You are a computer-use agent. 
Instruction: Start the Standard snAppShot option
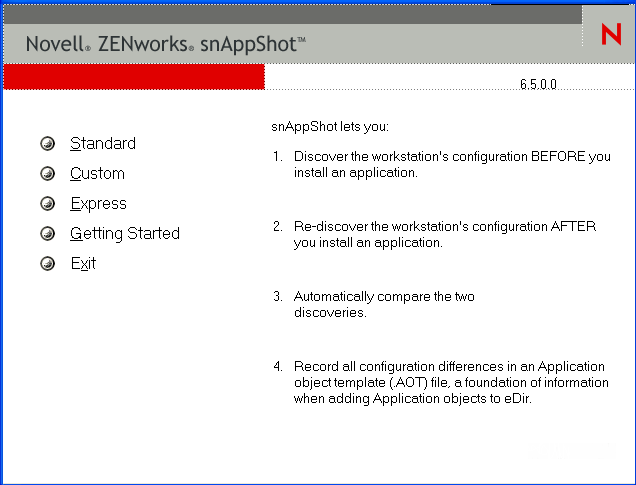pyautogui.click(x=103, y=144)
